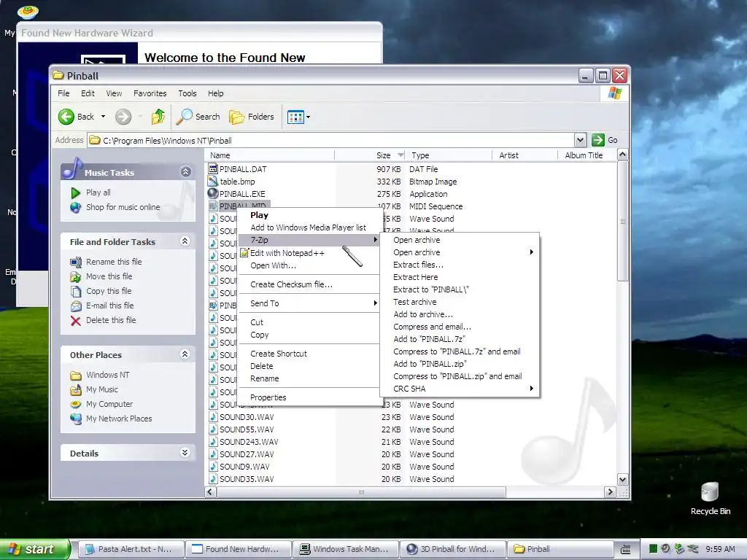Choose Properties from the context menu
The width and height of the screenshot is (747, 560).
point(309,397)
